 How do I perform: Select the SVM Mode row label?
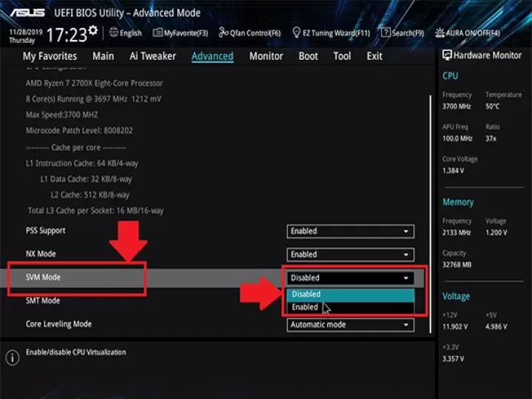(x=43, y=277)
